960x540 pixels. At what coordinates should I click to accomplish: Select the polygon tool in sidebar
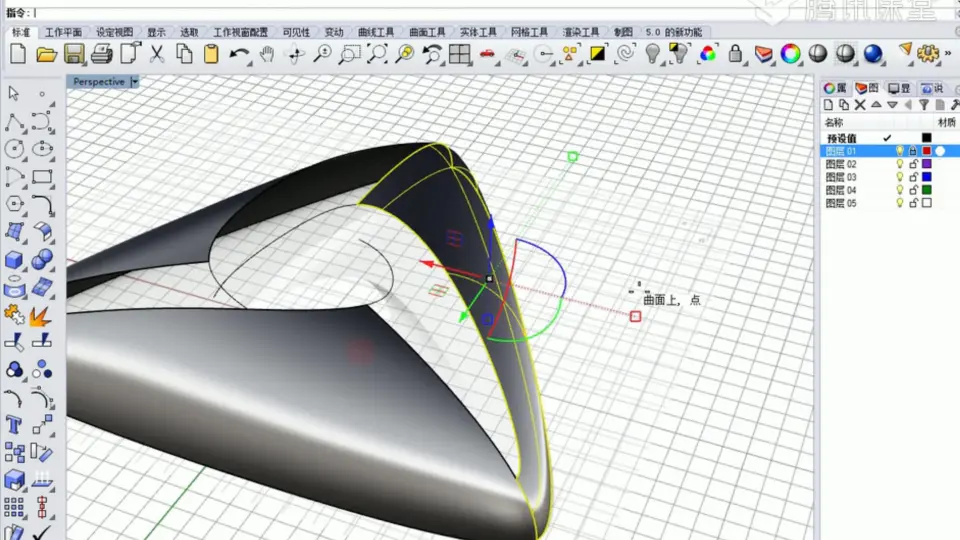point(14,204)
